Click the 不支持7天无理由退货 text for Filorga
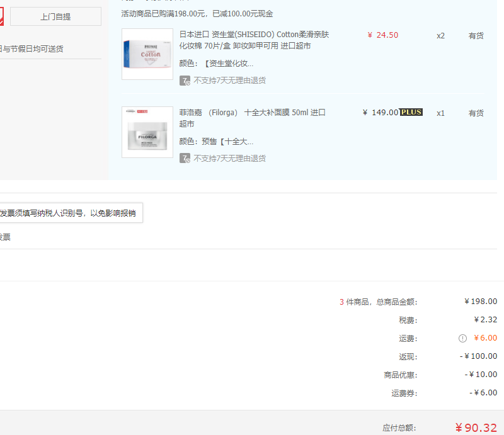This screenshot has height=435, width=504. point(229,159)
